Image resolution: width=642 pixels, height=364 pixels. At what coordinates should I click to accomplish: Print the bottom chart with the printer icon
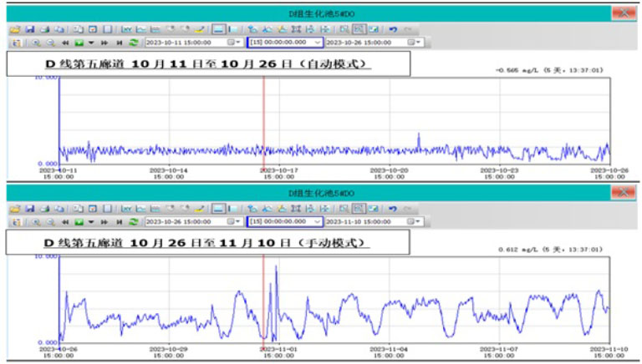point(44,209)
